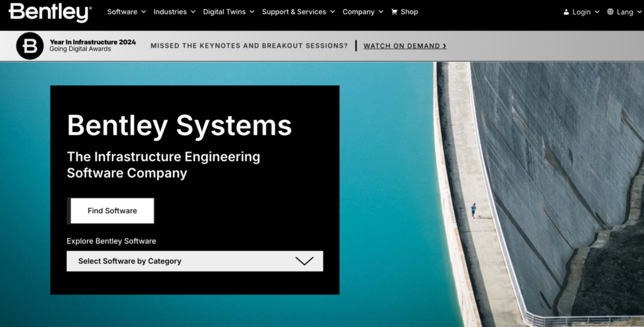
Task: Click the globe language icon
Action: [610, 12]
